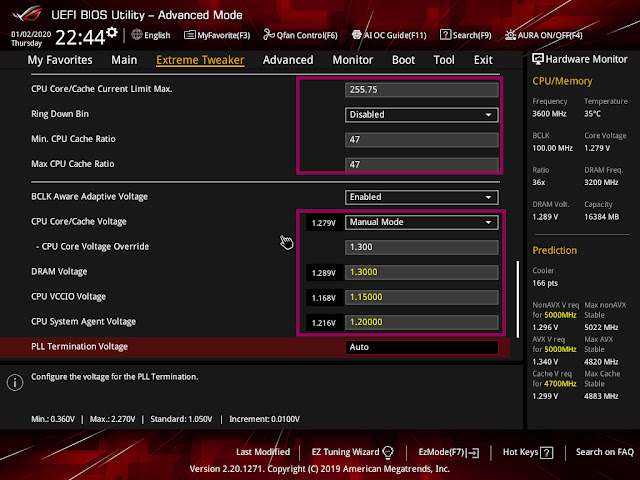Click the 4883 MHz Max Cache value
Screen dimensions: 640x480
601,396
